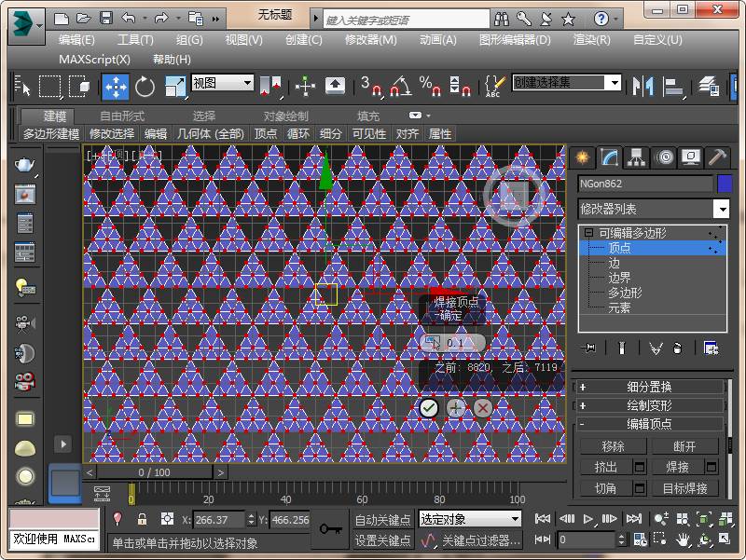The width and height of the screenshot is (746, 560).
Task: Click Make Unique icon under modifier stack
Action: 656,348
